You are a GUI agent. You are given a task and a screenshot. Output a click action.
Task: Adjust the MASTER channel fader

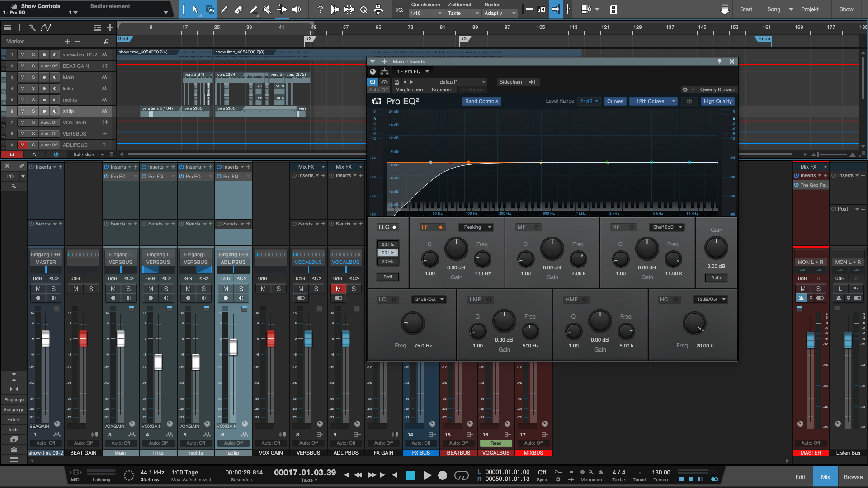811,341
